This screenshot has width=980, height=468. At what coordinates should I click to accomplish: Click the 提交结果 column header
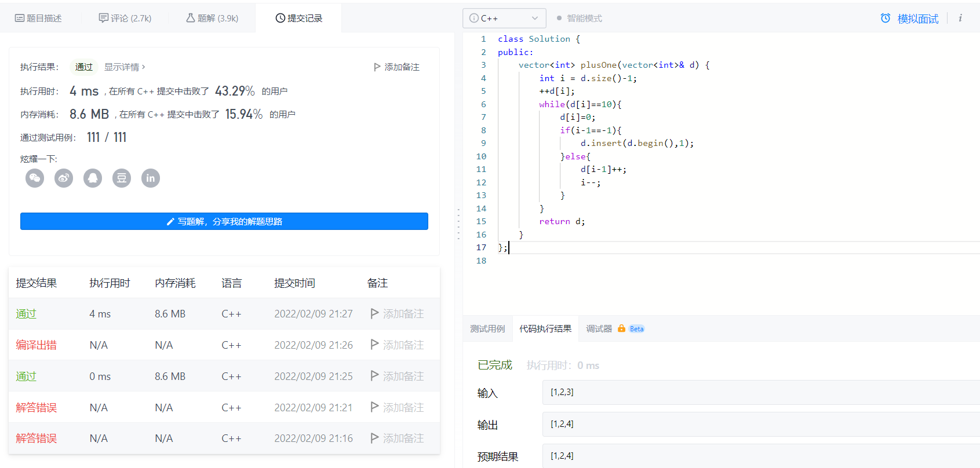pyautogui.click(x=36, y=283)
